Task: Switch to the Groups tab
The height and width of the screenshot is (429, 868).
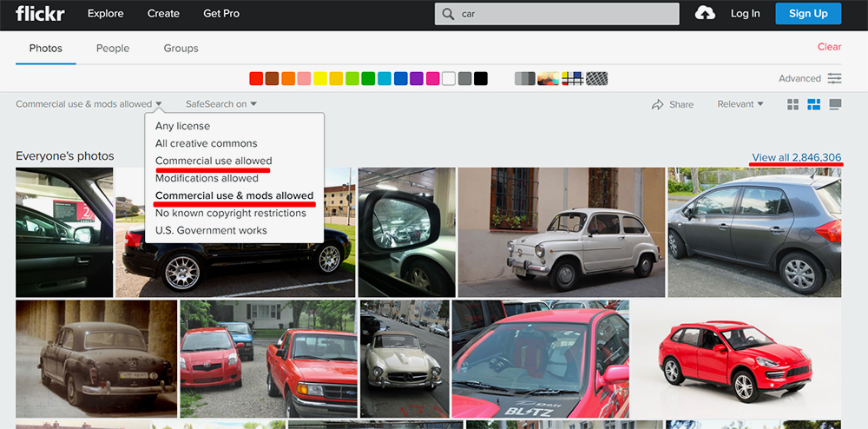Action: click(x=181, y=48)
